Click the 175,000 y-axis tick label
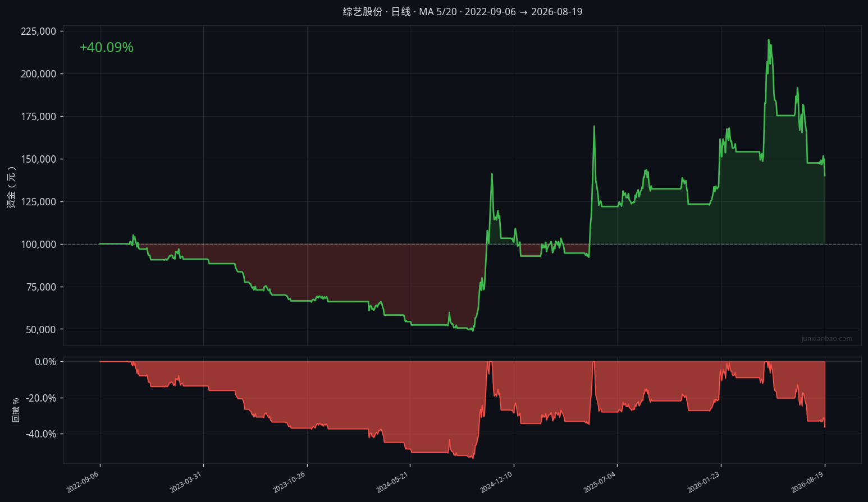This screenshot has width=868, height=502. point(39,117)
